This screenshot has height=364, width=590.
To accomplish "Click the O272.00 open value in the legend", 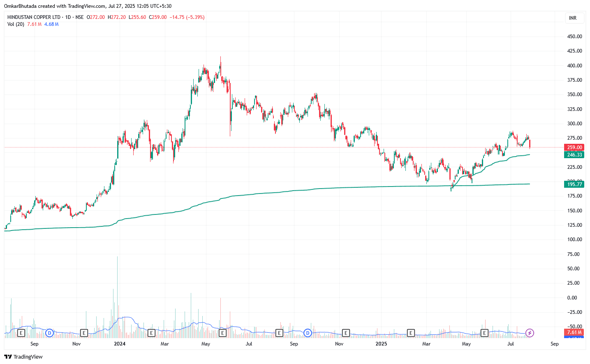I will click(x=96, y=17).
